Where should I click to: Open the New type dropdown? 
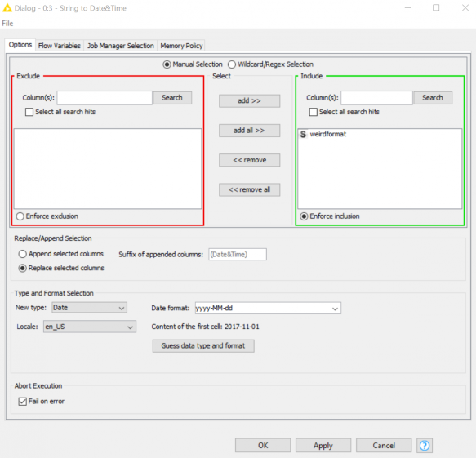click(89, 308)
